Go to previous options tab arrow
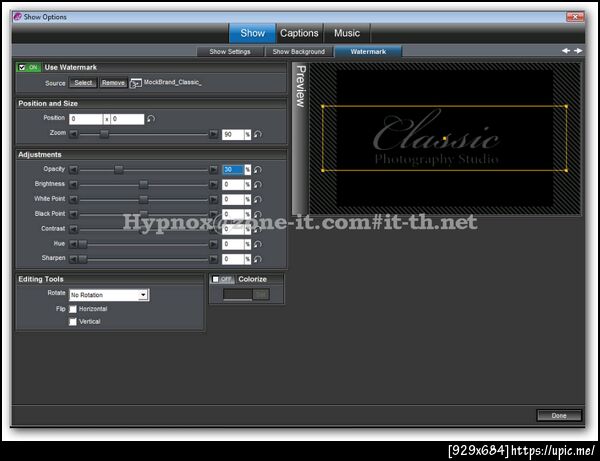 (566, 50)
